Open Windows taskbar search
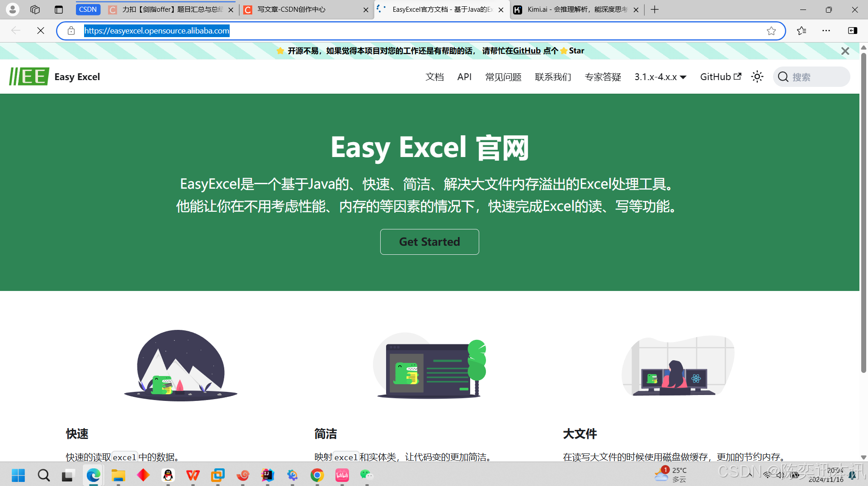868x486 pixels. point(44,475)
